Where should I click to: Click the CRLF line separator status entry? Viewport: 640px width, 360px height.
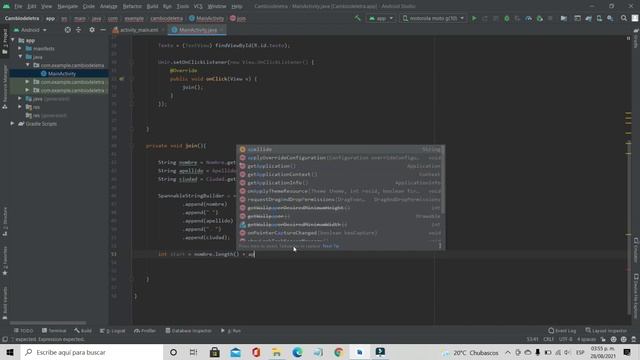(x=549, y=339)
